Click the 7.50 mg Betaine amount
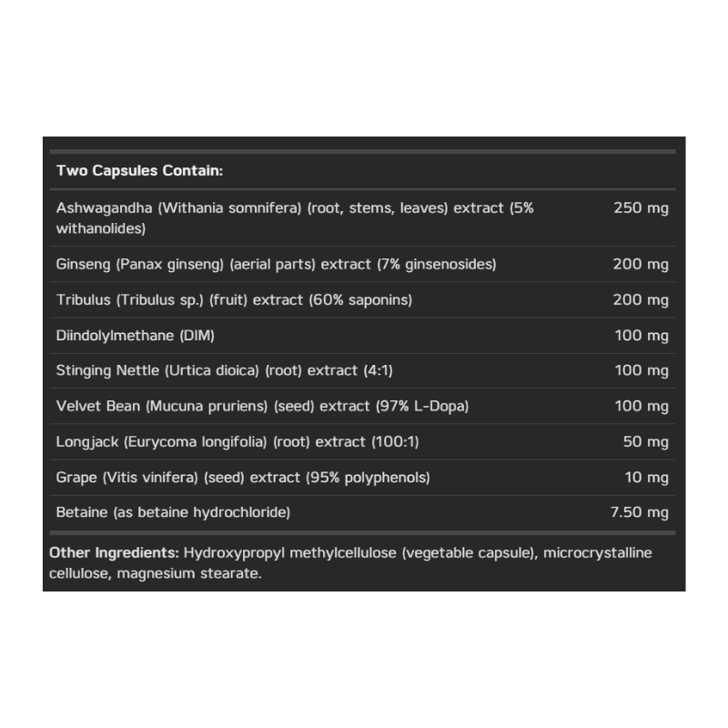 639,512
